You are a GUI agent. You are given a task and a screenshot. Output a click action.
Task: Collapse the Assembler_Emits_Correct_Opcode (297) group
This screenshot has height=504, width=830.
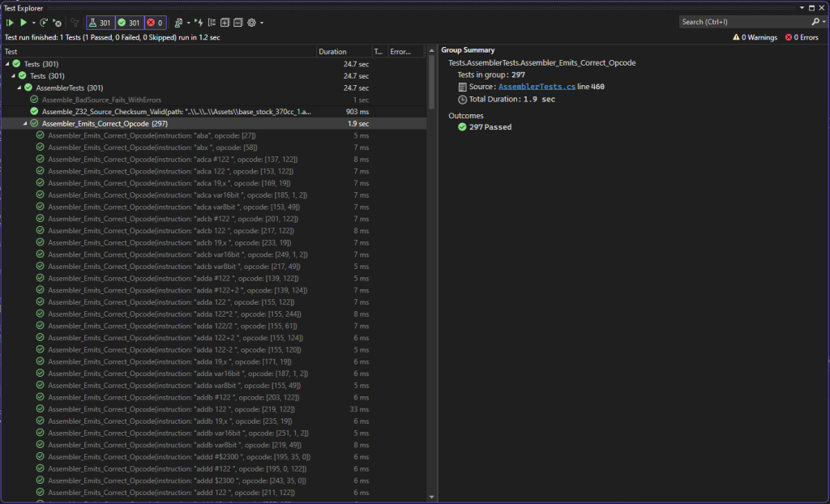pos(25,123)
